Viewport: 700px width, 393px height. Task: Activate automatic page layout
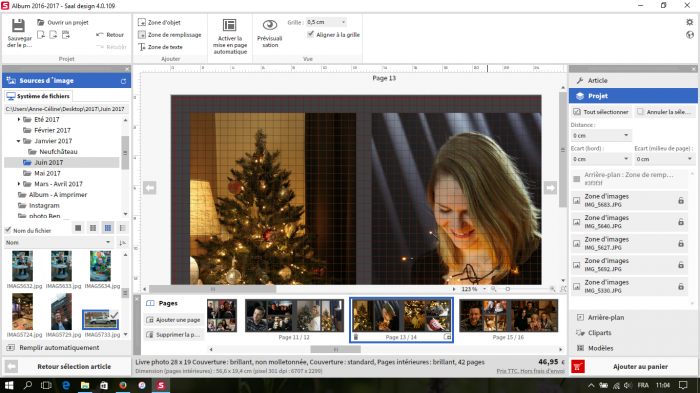click(x=229, y=37)
